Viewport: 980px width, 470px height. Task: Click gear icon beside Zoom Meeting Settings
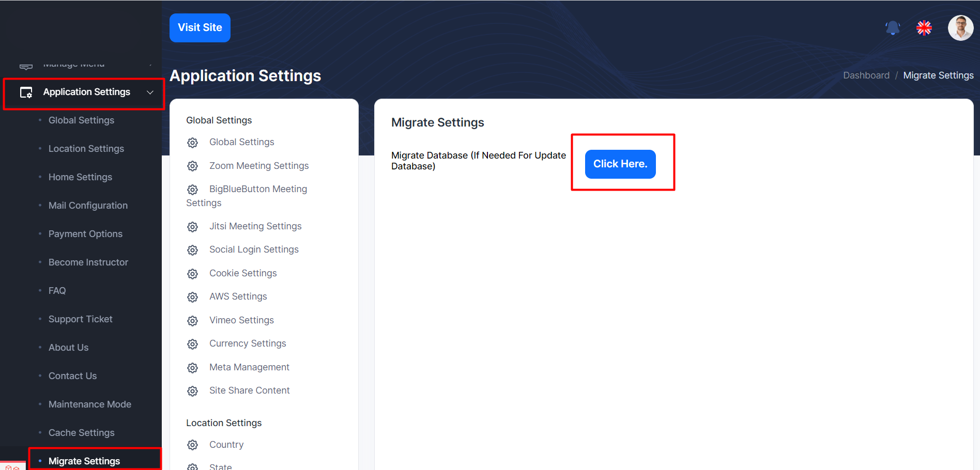point(193,166)
